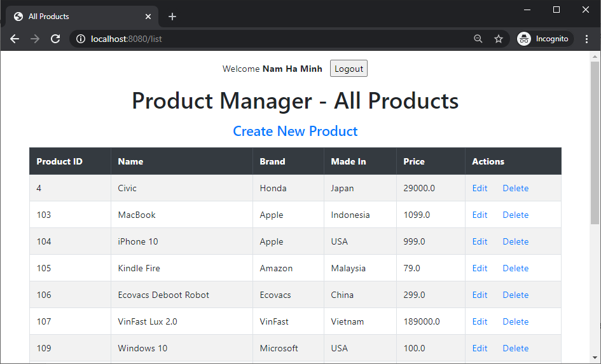Click the Product ID column header
Image resolution: width=601 pixels, height=364 pixels.
[x=70, y=161]
